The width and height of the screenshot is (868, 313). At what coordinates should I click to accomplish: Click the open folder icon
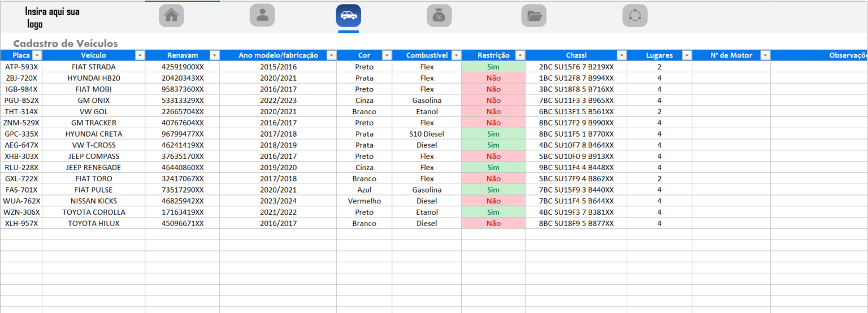coord(533,16)
